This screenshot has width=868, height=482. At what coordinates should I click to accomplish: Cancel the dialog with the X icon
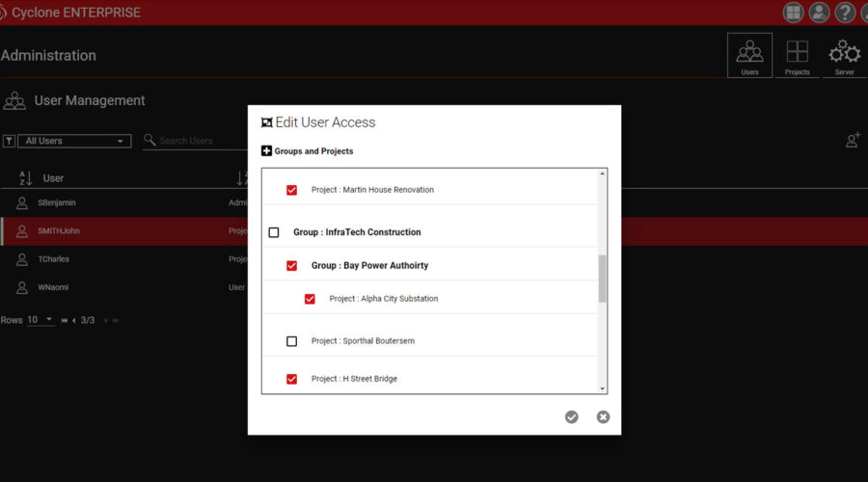[603, 416]
